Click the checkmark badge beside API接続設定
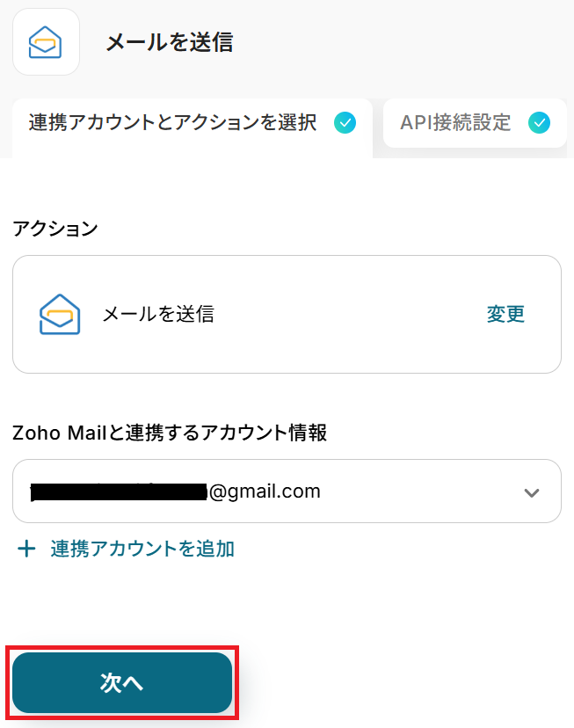The image size is (574, 728). 539,123
